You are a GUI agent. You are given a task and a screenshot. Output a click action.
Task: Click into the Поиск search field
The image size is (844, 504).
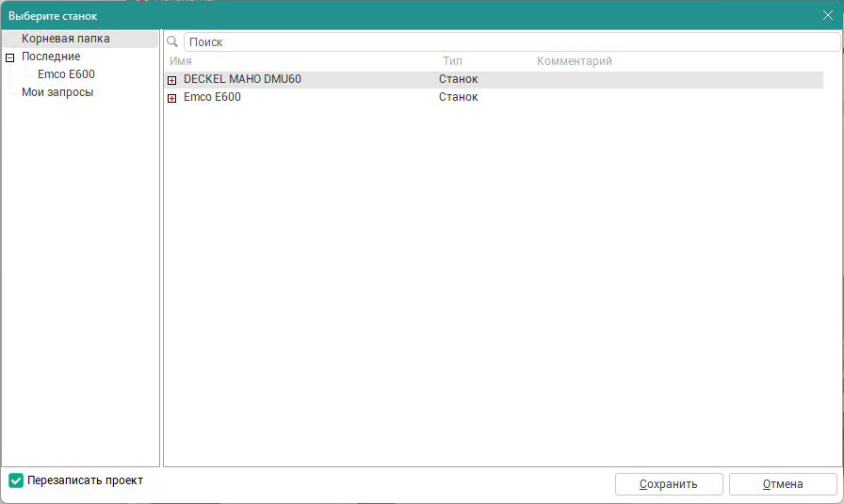click(509, 42)
